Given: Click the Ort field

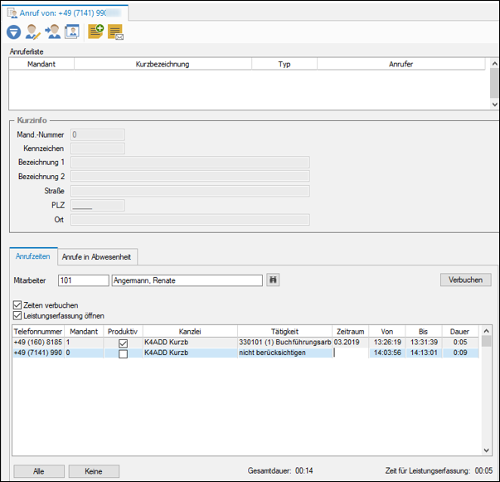Looking at the screenshot, I should click(190, 219).
